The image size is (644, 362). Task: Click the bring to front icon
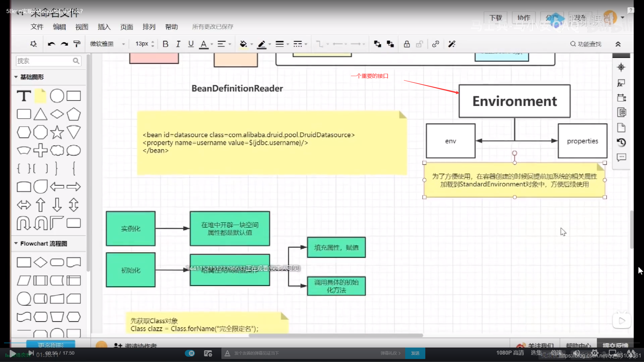[x=378, y=44]
